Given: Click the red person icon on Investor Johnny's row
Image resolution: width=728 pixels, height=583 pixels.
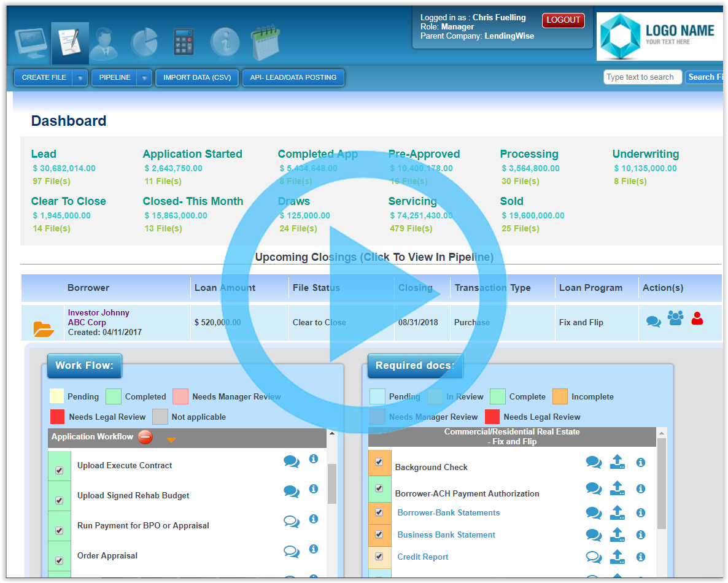Looking at the screenshot, I should 697,319.
